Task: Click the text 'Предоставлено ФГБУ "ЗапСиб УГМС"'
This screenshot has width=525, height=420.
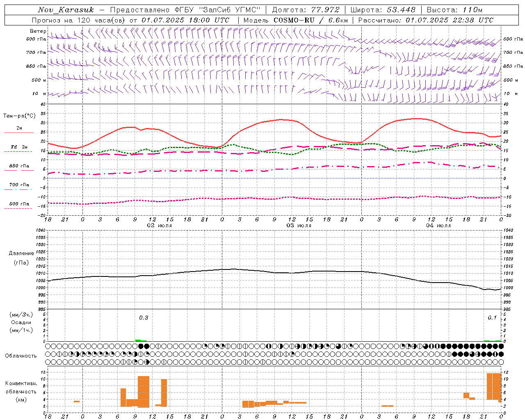Action: pyautogui.click(x=185, y=10)
